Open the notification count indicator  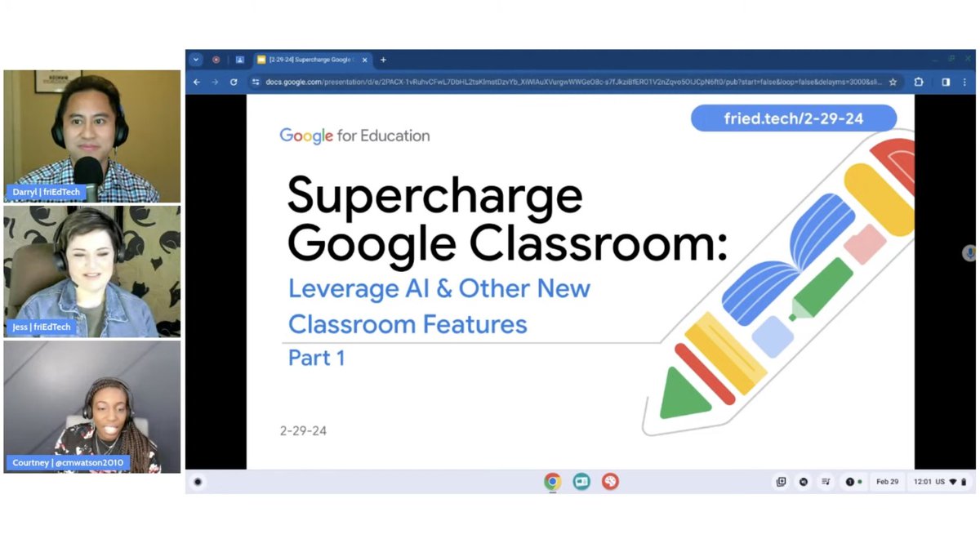[853, 482]
